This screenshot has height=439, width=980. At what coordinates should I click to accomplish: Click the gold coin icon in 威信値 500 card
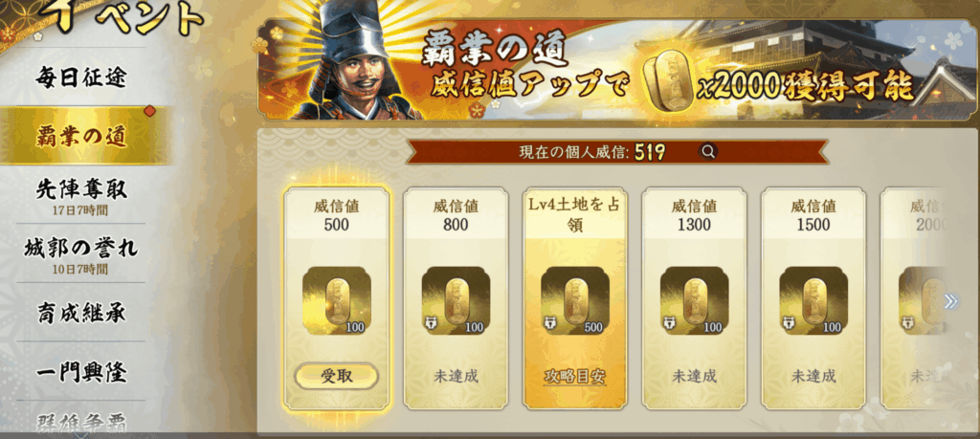(336, 300)
